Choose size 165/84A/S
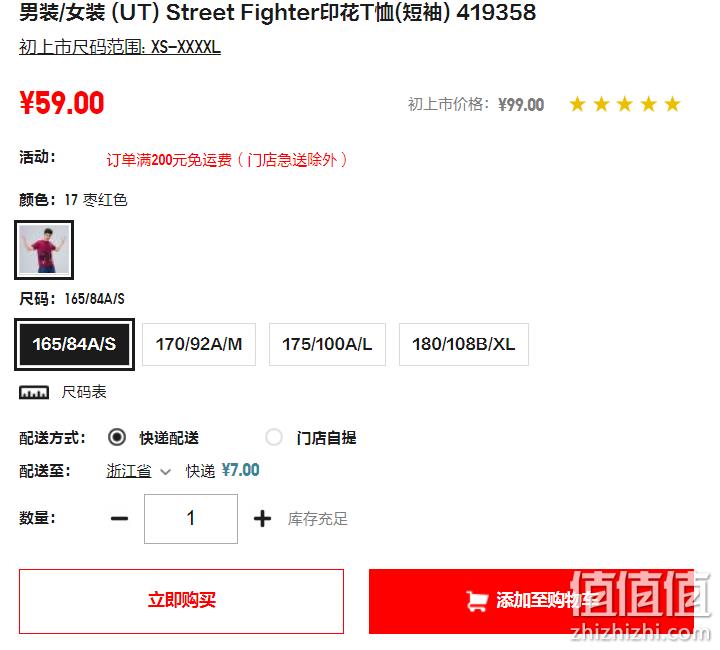 tap(74, 344)
